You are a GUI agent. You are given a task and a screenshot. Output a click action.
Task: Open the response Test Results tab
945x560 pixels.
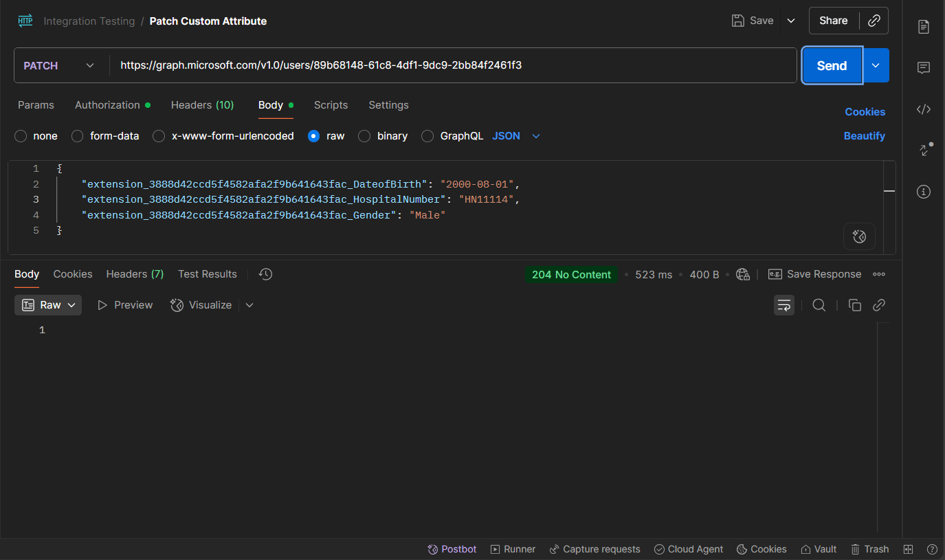pyautogui.click(x=207, y=274)
